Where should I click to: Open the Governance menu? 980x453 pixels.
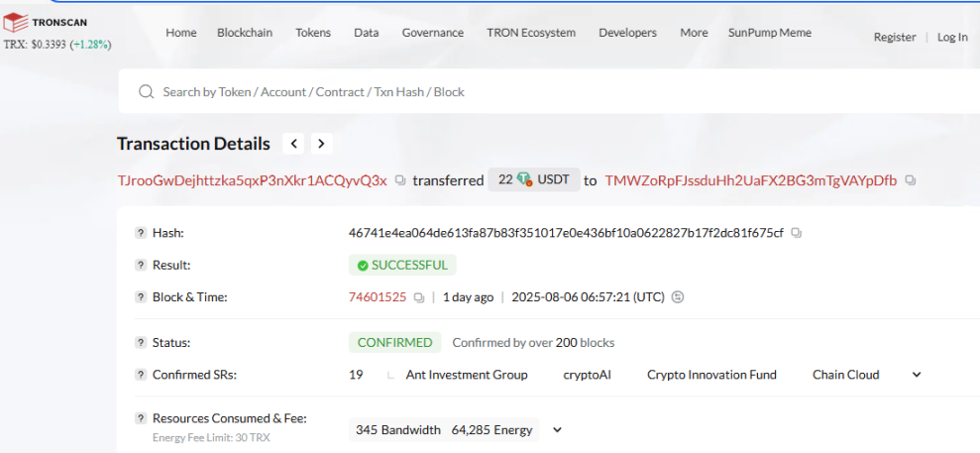coord(432,33)
